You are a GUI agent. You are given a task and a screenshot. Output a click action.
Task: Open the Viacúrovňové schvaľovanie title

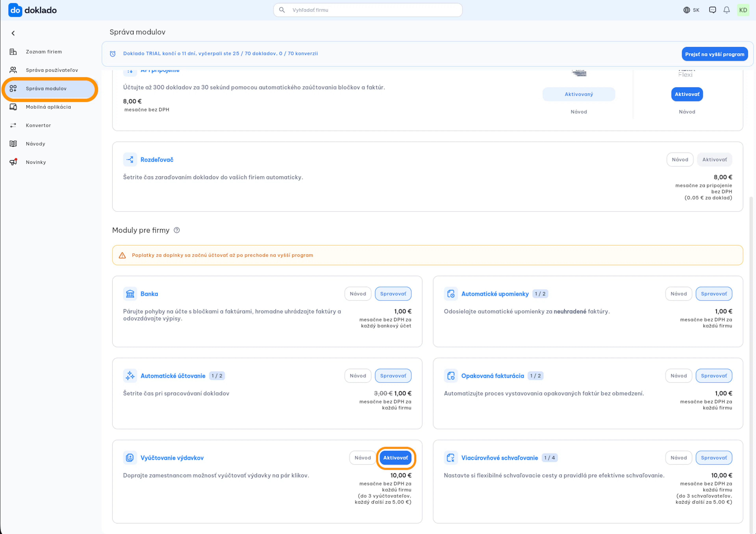pos(499,458)
